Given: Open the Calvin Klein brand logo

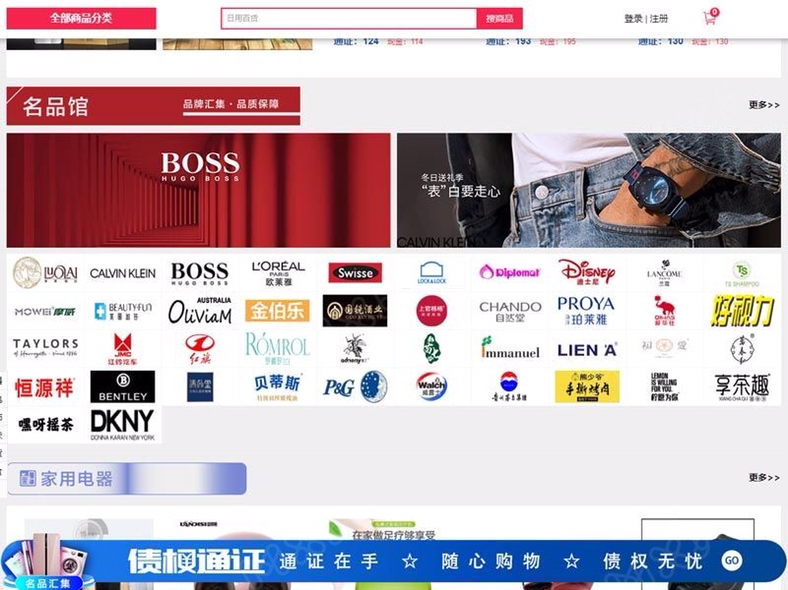Looking at the screenshot, I should pyautogui.click(x=123, y=273).
